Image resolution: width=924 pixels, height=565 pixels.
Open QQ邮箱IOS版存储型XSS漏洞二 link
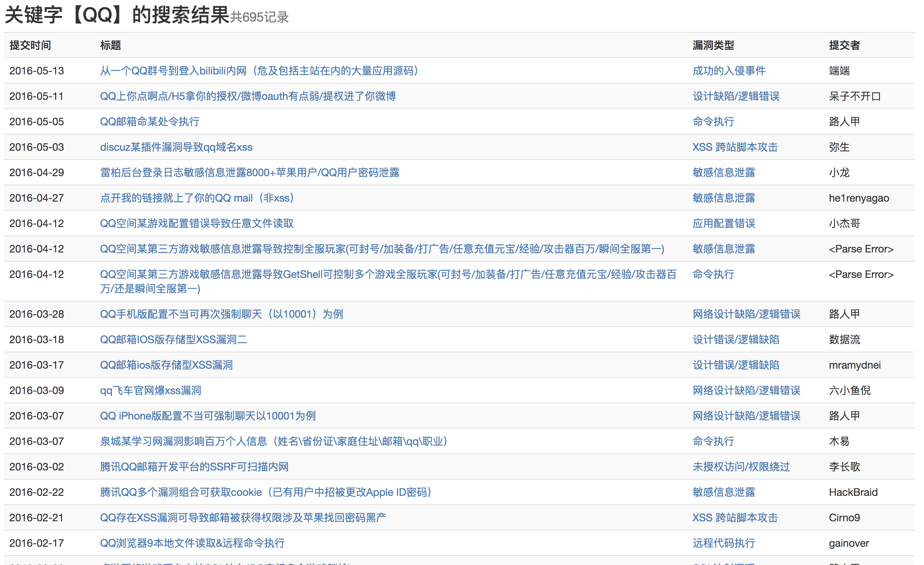pyautogui.click(x=173, y=340)
